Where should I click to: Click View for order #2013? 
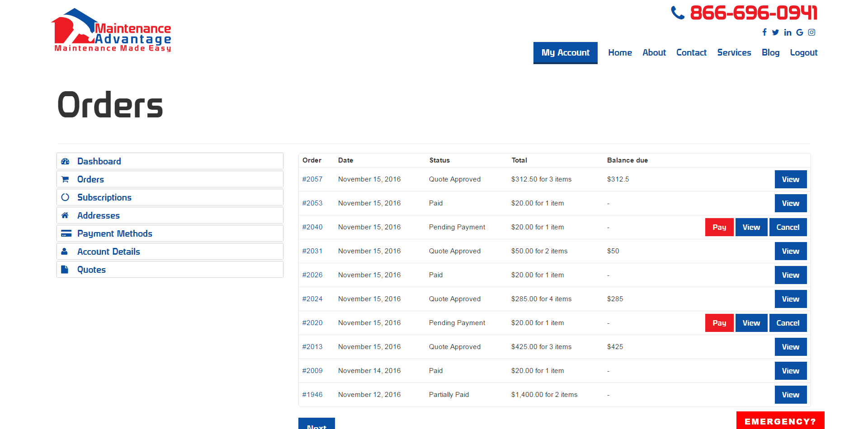coord(791,347)
